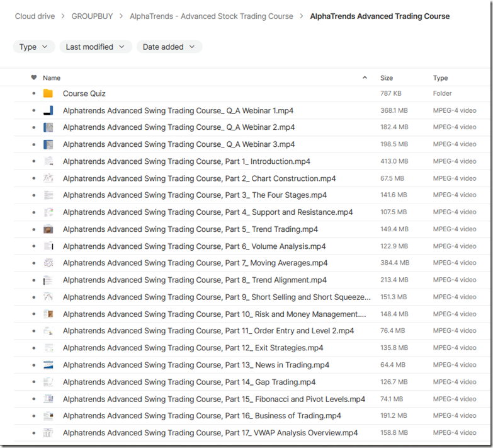
Task: Click the Course Quiz folder icon
Action: pos(48,94)
